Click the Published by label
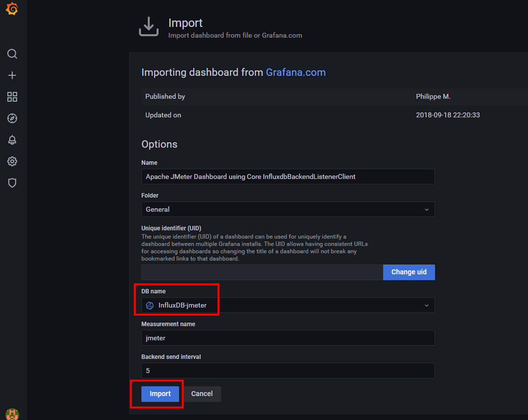 tap(165, 97)
